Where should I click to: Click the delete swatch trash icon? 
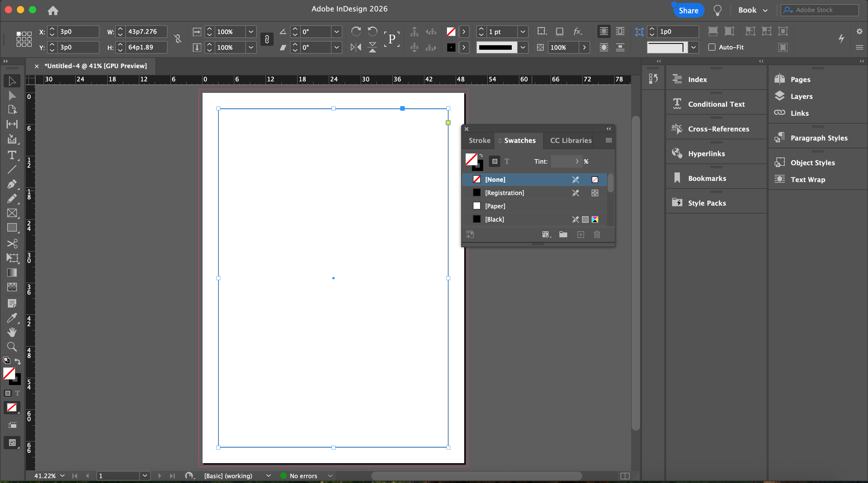pyautogui.click(x=597, y=234)
